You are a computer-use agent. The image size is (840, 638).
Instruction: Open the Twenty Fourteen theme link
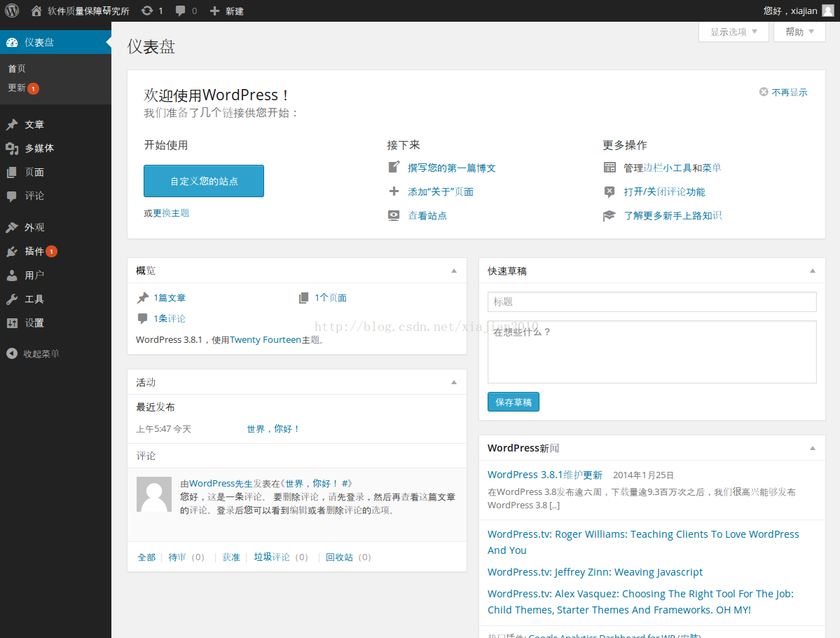coord(266,340)
